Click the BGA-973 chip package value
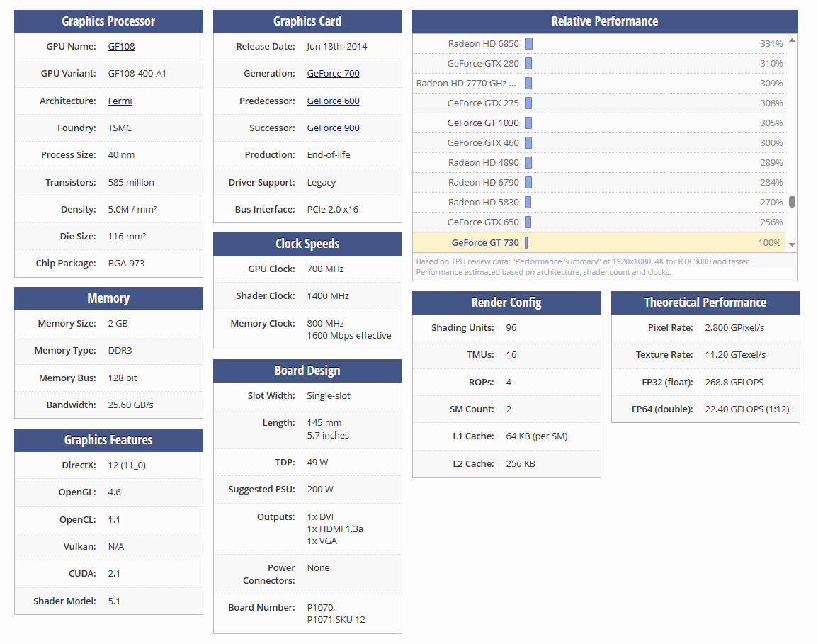 click(x=126, y=264)
